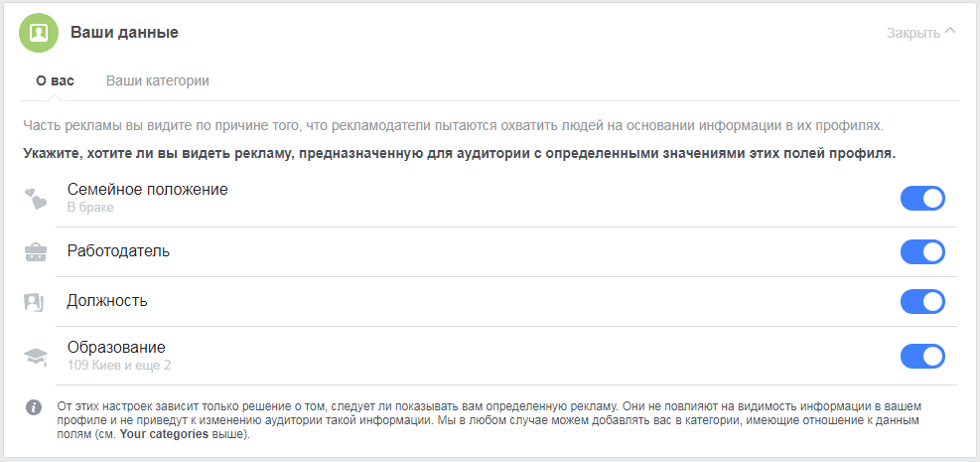This screenshot has width=980, height=462.
Task: Click the person badge icon next to Должность
Action: tap(34, 303)
